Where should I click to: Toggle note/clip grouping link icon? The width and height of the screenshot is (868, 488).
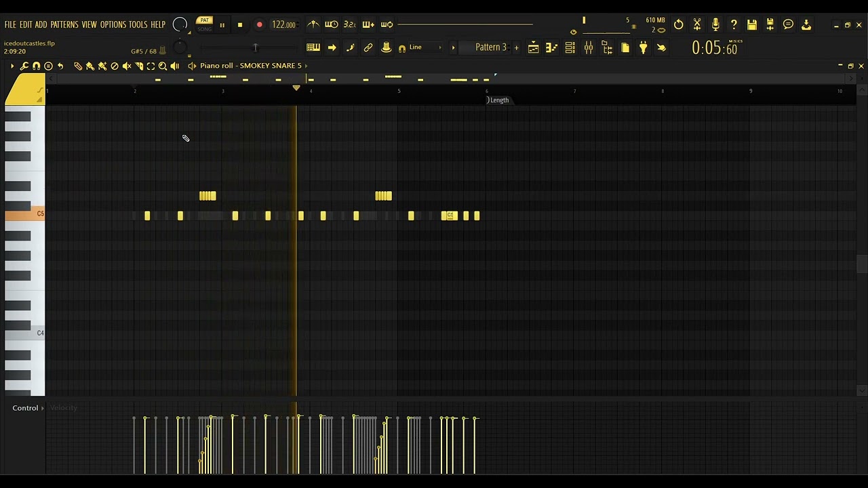[x=368, y=47]
